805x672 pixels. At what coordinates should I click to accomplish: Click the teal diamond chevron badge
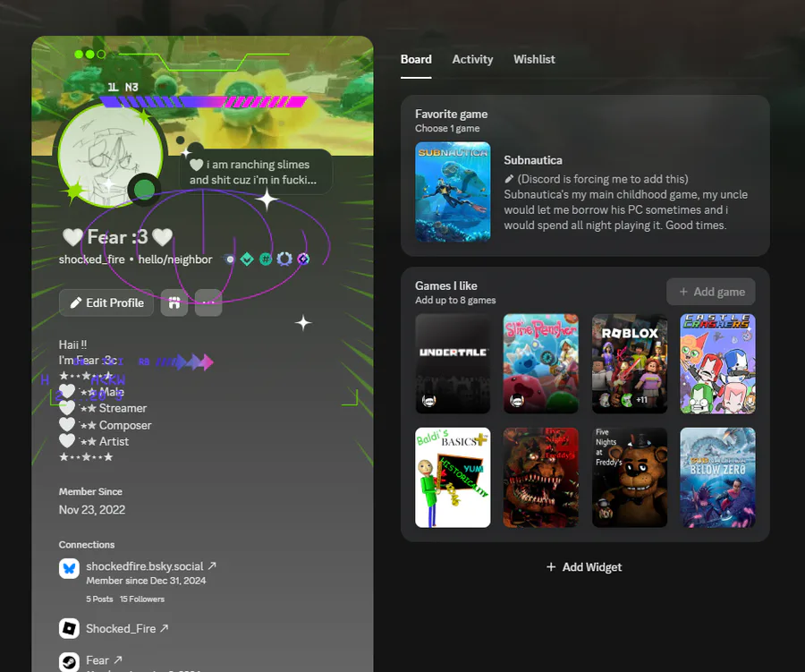[247, 259]
